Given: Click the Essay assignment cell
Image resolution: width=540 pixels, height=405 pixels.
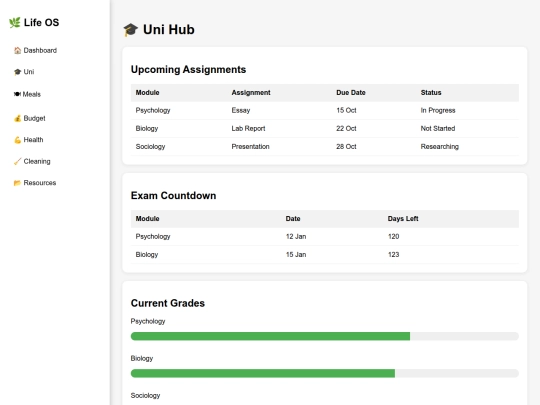Looking at the screenshot, I should click(241, 111).
